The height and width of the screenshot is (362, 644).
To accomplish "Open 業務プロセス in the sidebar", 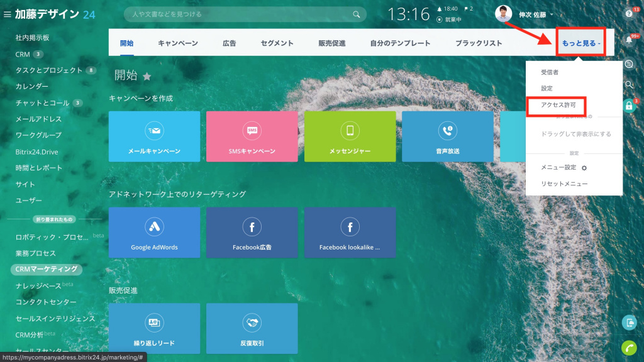I will [35, 253].
